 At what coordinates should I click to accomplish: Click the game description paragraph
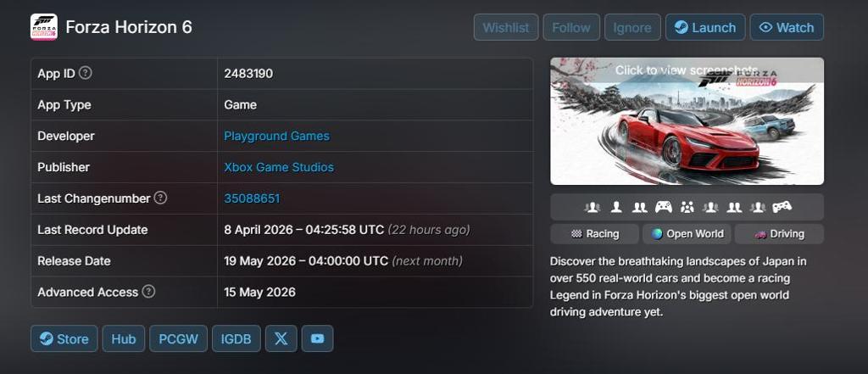coord(678,287)
